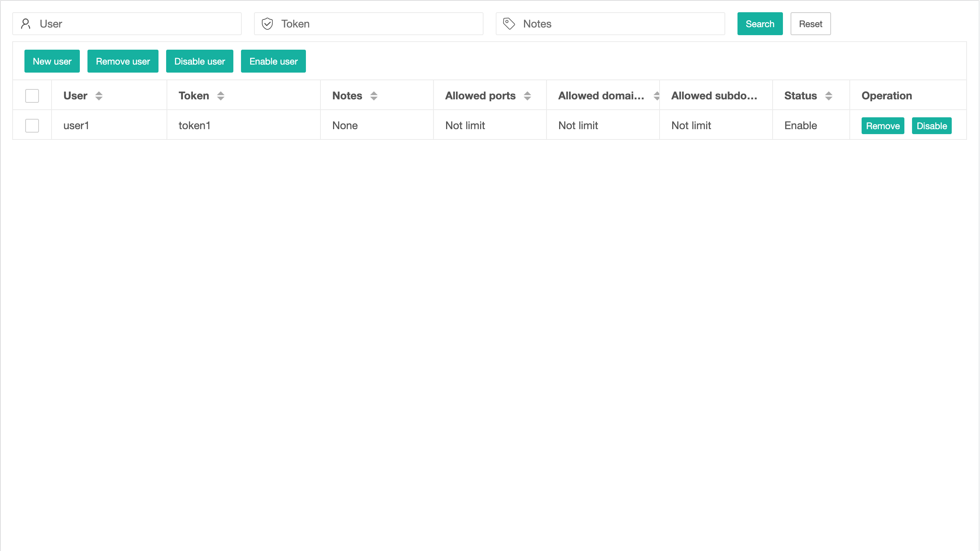Click the Enable user toolbar button
Viewport: 980px width, 551px height.
pyautogui.click(x=273, y=61)
